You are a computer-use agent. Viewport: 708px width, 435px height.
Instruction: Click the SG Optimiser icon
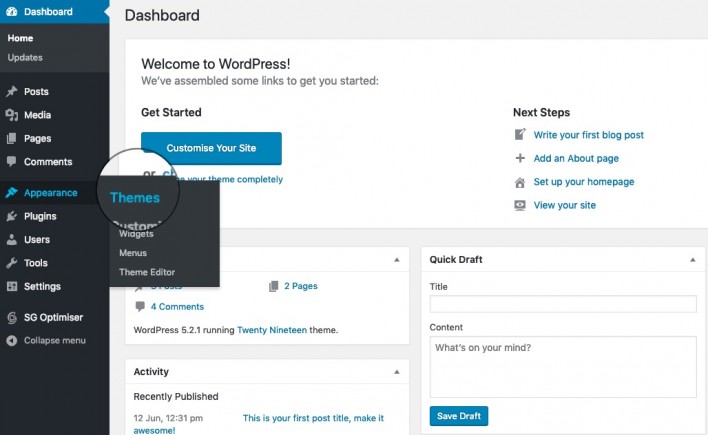click(12, 317)
